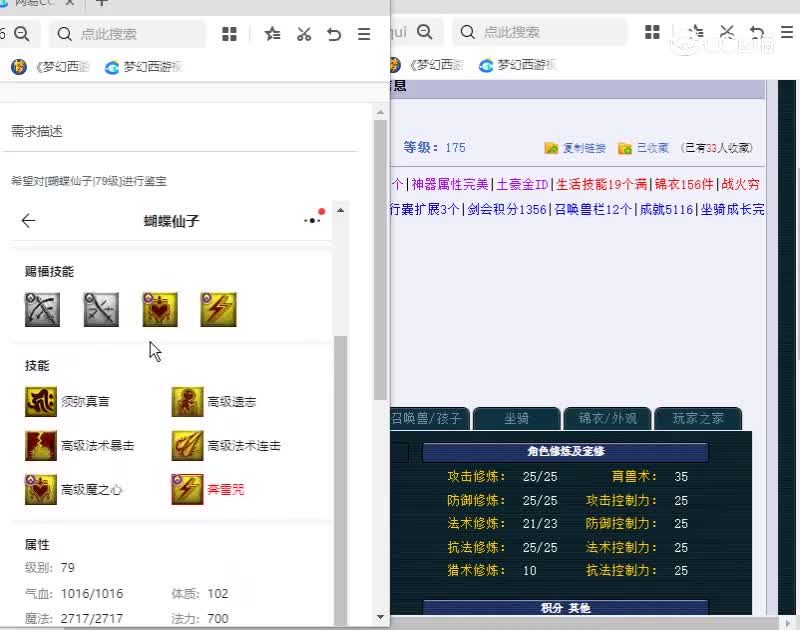Click the 成就5116 tag link
800x630 pixels.
666,209
